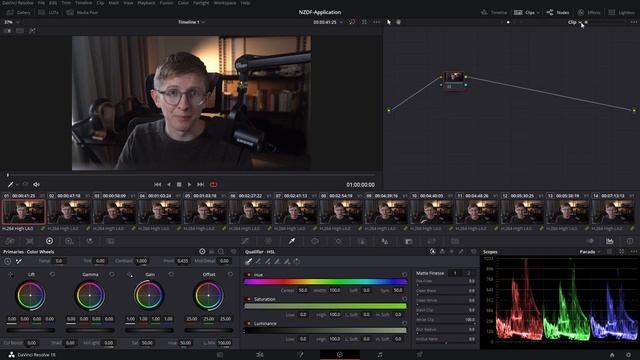Open the Tracker palette icon
Screen dimensions: 640x360
tap(338, 241)
